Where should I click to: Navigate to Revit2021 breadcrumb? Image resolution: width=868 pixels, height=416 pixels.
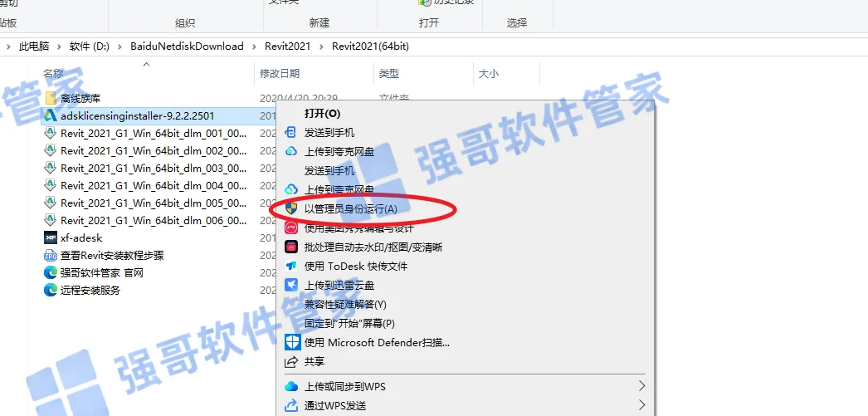tap(288, 46)
